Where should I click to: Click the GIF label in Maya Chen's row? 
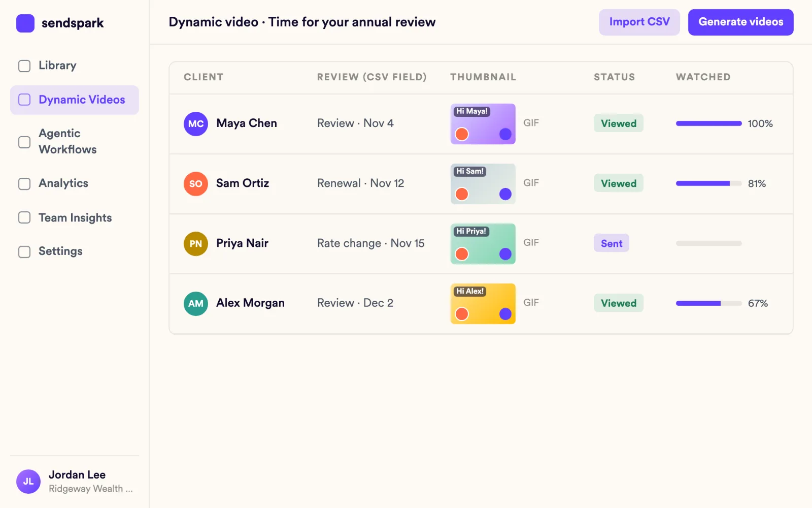coord(531,123)
